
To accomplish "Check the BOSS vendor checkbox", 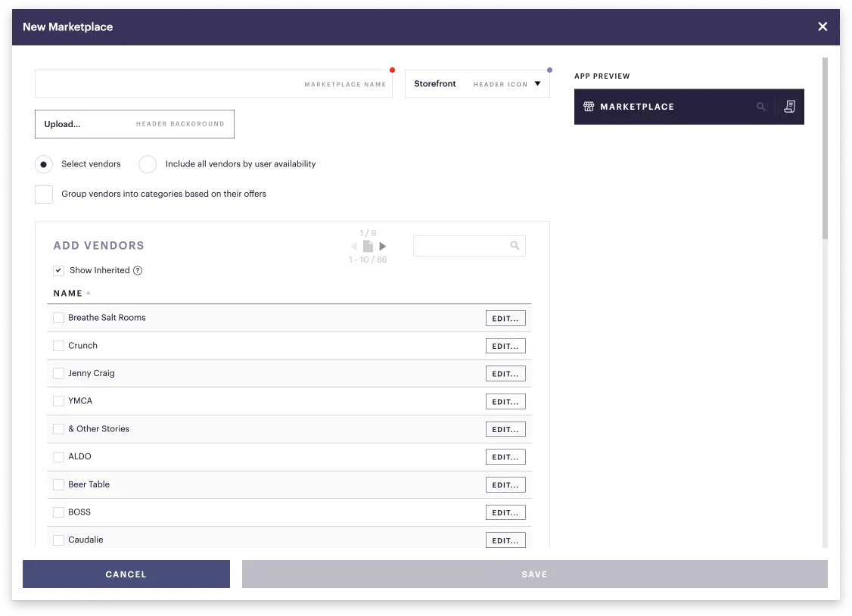I will 59,512.
